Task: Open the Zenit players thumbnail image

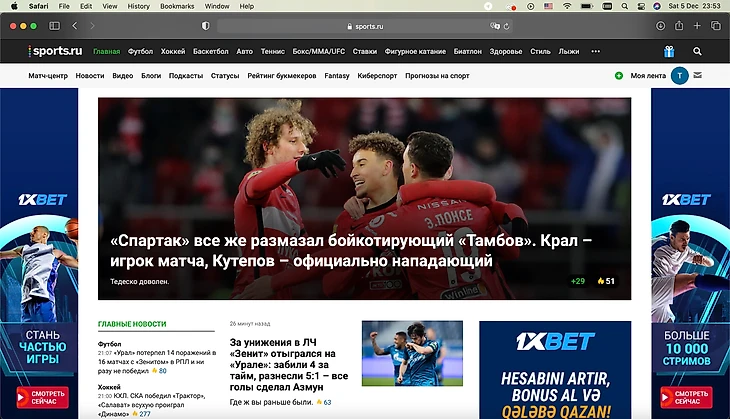Action: (x=412, y=353)
